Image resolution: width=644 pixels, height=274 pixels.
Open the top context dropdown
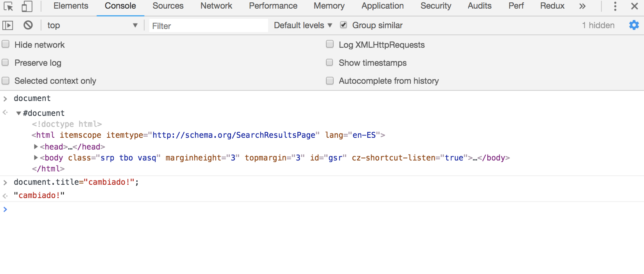tap(92, 25)
